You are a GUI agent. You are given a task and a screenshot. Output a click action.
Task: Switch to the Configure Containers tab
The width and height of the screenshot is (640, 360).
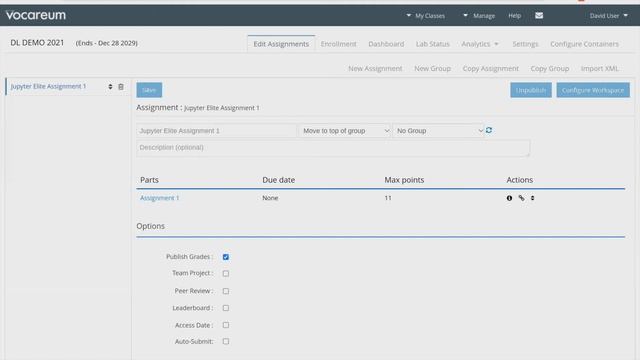click(584, 44)
